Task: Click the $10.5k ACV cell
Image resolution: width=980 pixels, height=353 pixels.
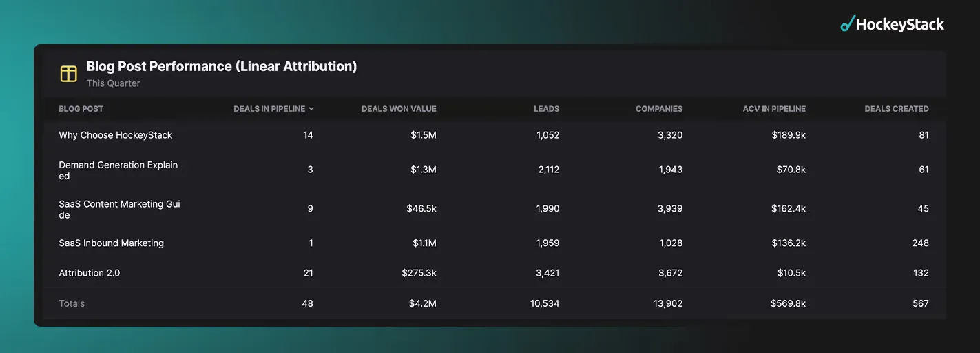Action: [x=791, y=273]
